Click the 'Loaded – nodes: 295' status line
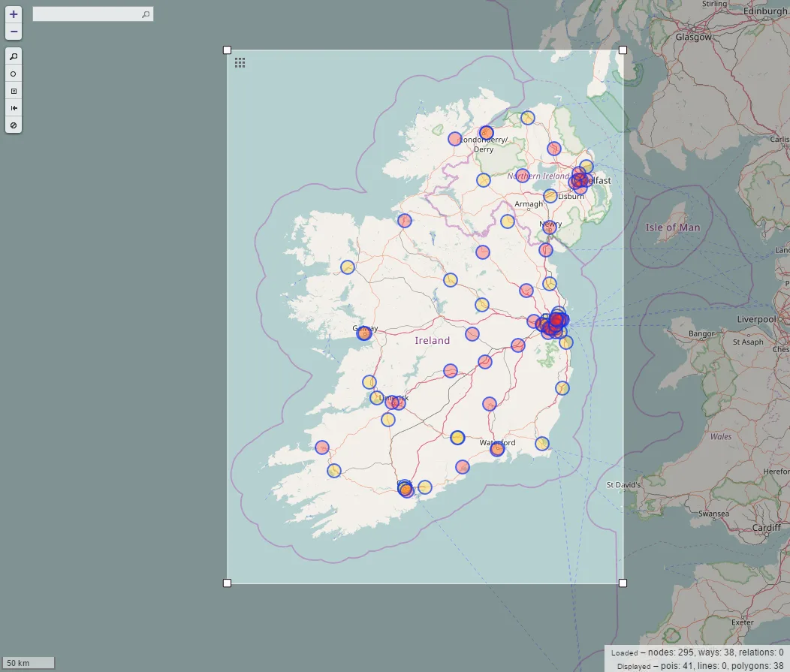Image resolution: width=790 pixels, height=672 pixels. point(697,652)
